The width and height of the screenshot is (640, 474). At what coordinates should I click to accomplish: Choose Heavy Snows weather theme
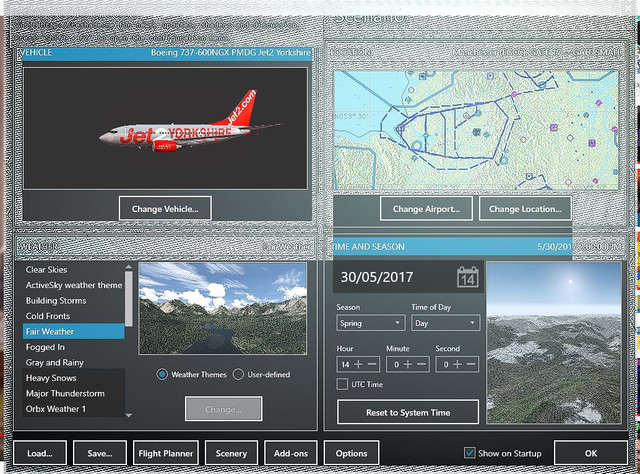[x=73, y=378]
